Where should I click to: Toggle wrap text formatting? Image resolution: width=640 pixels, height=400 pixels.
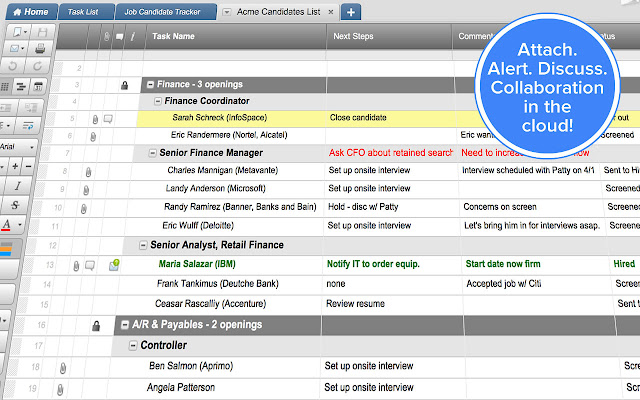28,126
